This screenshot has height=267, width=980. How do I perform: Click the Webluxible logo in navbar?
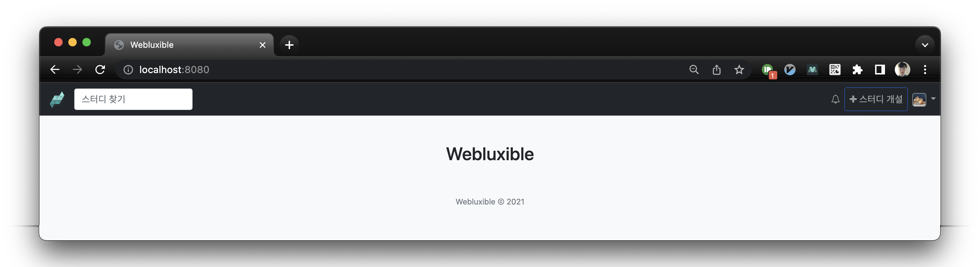pyautogui.click(x=57, y=99)
